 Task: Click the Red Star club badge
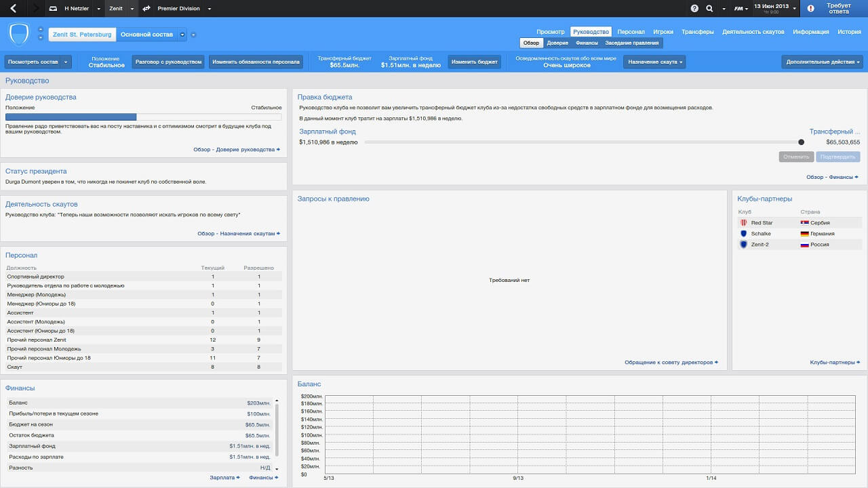(x=743, y=223)
